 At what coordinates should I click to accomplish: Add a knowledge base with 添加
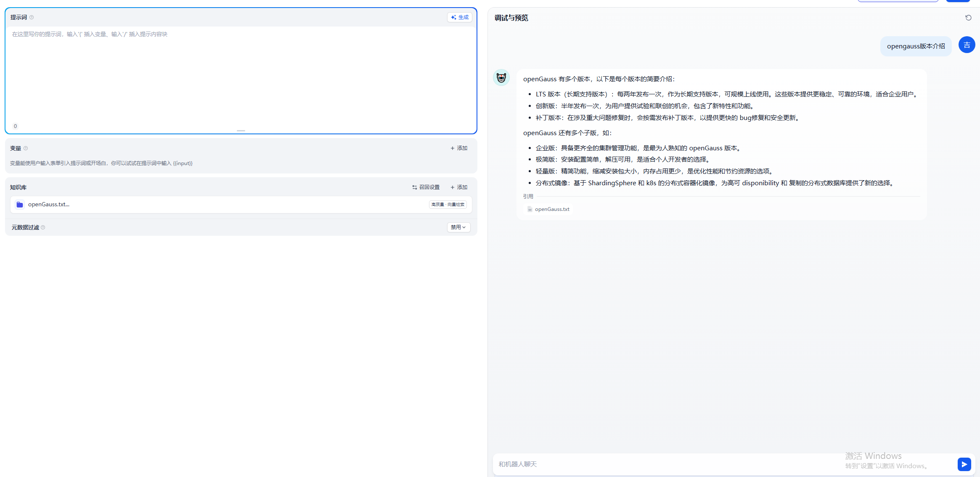pyautogui.click(x=459, y=187)
